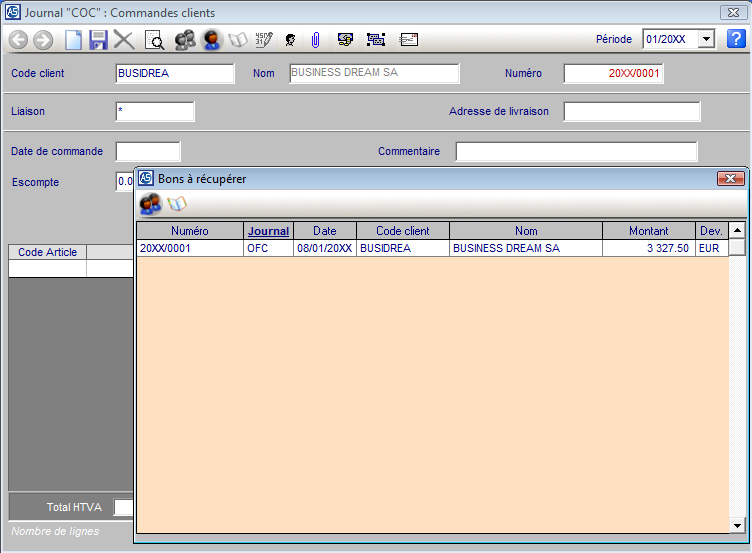Click the magnifier search document icon
This screenshot has height=553, width=752.
pyautogui.click(x=154, y=40)
